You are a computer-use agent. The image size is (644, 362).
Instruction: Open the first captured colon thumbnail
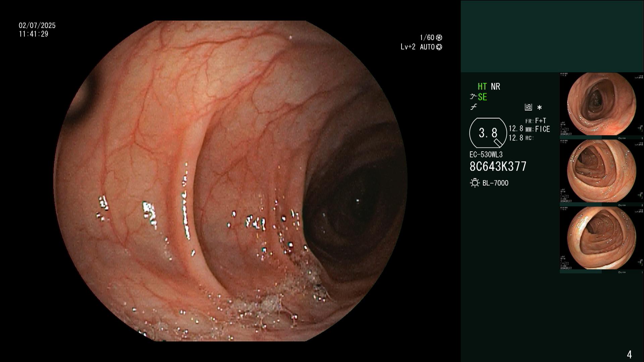pyautogui.click(x=601, y=104)
